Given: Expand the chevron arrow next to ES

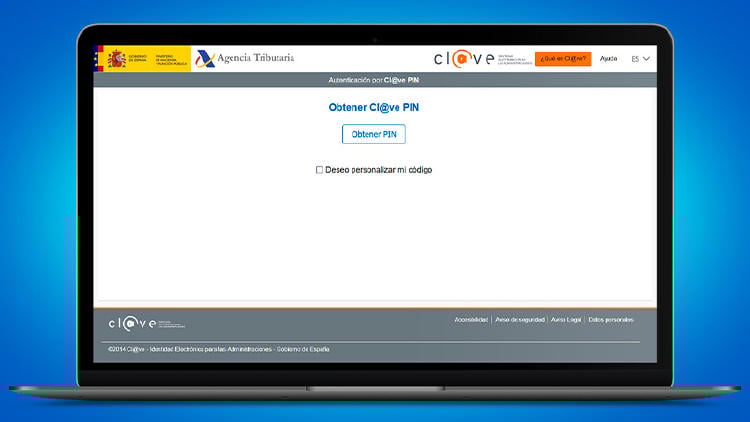Looking at the screenshot, I should pos(647,59).
